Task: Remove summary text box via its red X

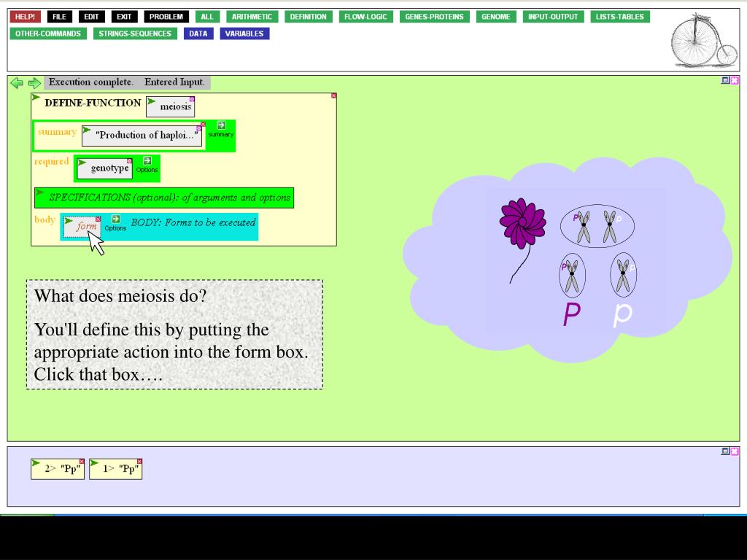Action: 203,124
